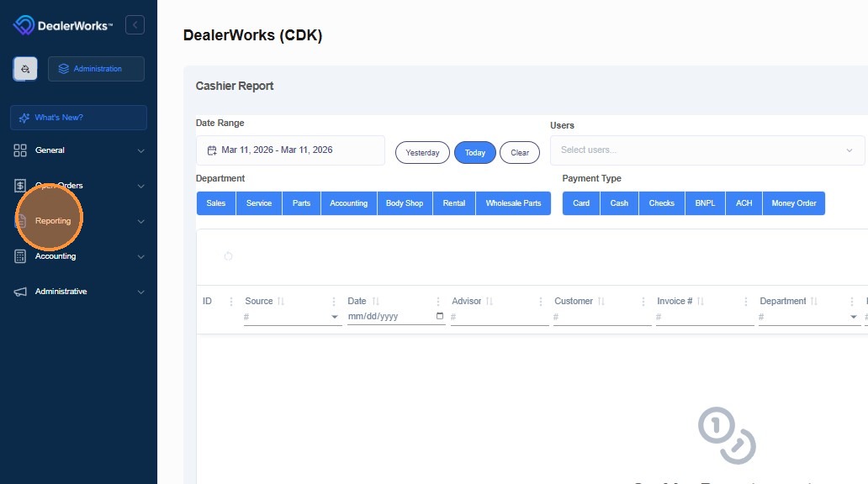Sort by the Source column
868x484 pixels.
[x=281, y=302]
